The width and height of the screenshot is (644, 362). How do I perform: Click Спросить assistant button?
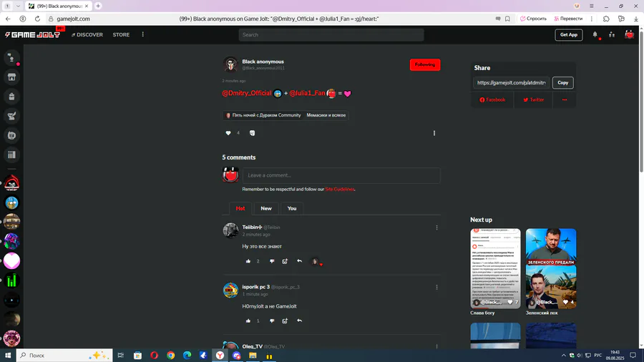tap(533, 19)
